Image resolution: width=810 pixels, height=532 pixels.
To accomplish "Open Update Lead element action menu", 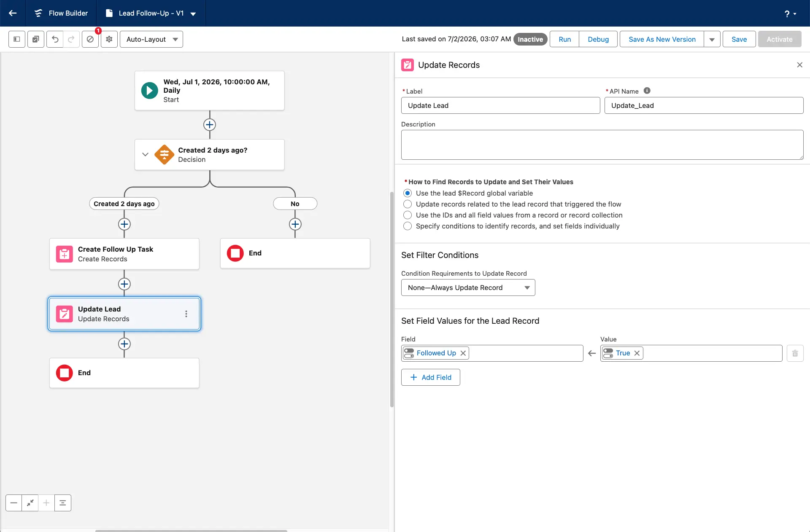I will point(186,314).
